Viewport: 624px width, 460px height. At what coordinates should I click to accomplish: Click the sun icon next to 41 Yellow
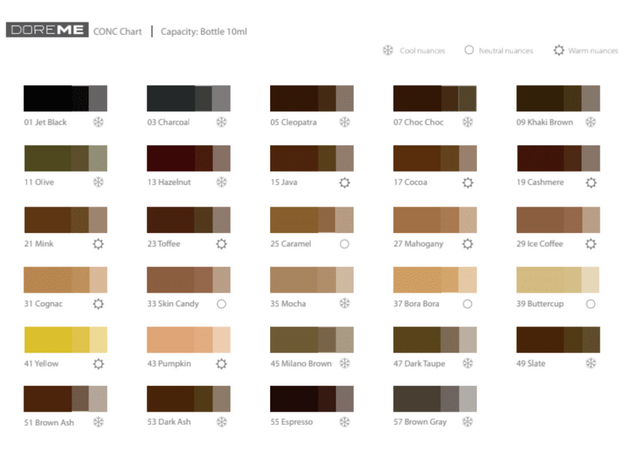pyautogui.click(x=99, y=363)
